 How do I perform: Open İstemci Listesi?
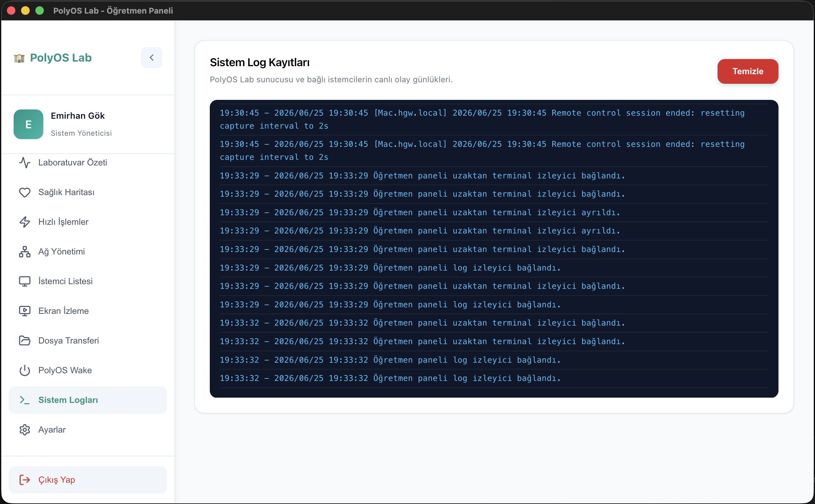(x=88, y=281)
